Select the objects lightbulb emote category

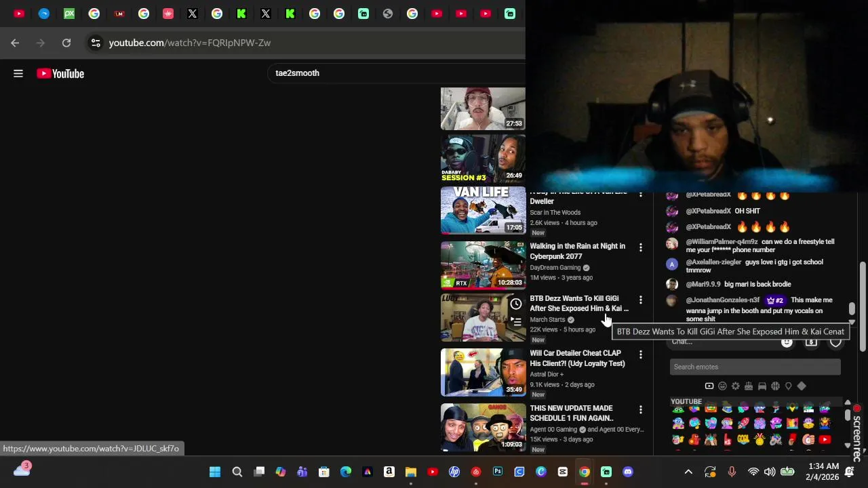coord(789,386)
